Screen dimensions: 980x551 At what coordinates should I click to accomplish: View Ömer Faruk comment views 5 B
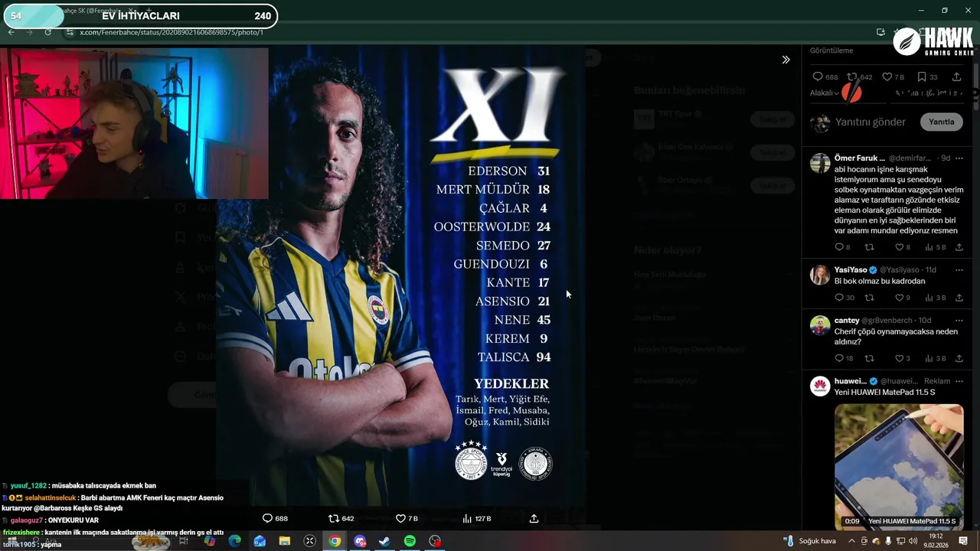[x=936, y=247]
